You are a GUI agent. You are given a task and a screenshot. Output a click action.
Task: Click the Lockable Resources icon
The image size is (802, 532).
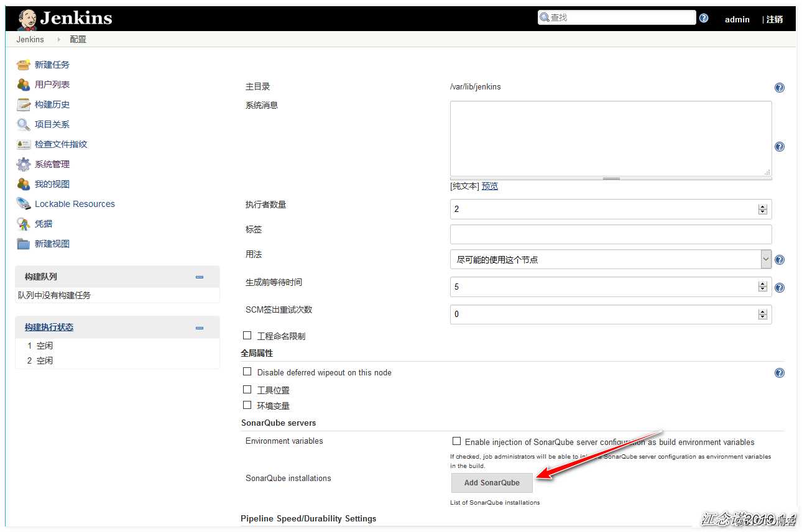click(24, 204)
